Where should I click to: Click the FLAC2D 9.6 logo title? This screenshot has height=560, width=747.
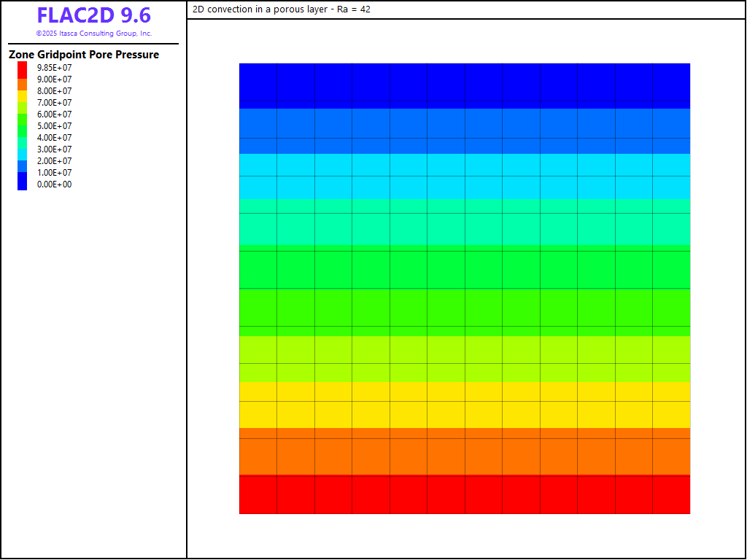(x=93, y=16)
